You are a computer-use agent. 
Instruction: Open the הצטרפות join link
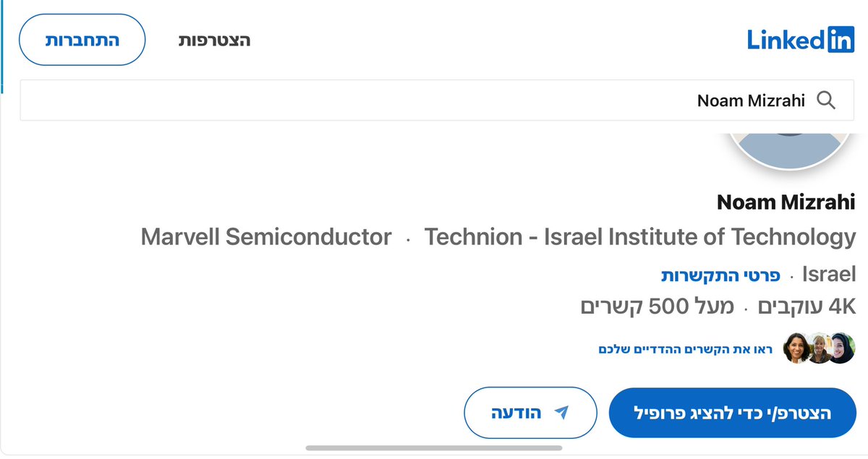coord(214,40)
